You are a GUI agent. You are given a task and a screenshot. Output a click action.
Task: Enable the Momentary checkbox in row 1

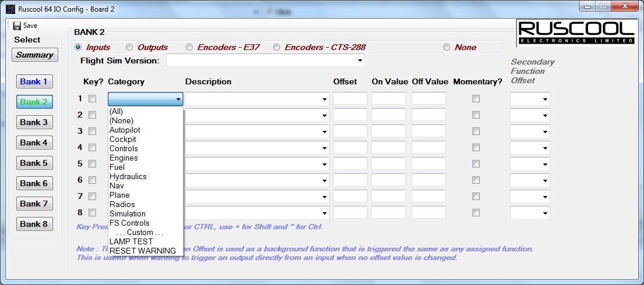tap(476, 99)
